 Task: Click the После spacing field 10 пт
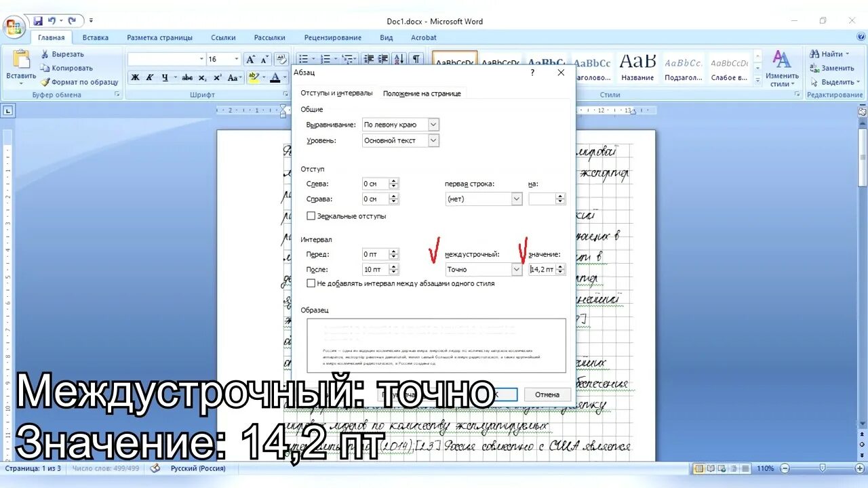pyautogui.click(x=375, y=270)
